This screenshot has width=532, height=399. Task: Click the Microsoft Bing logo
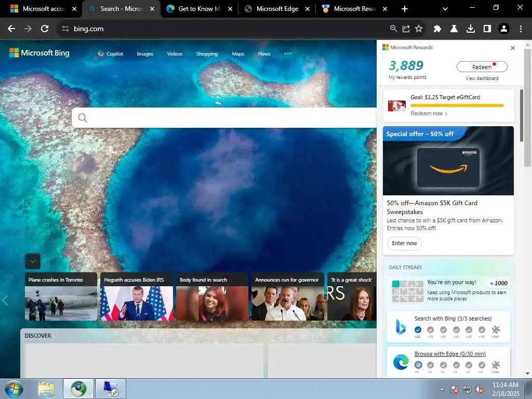(39, 53)
